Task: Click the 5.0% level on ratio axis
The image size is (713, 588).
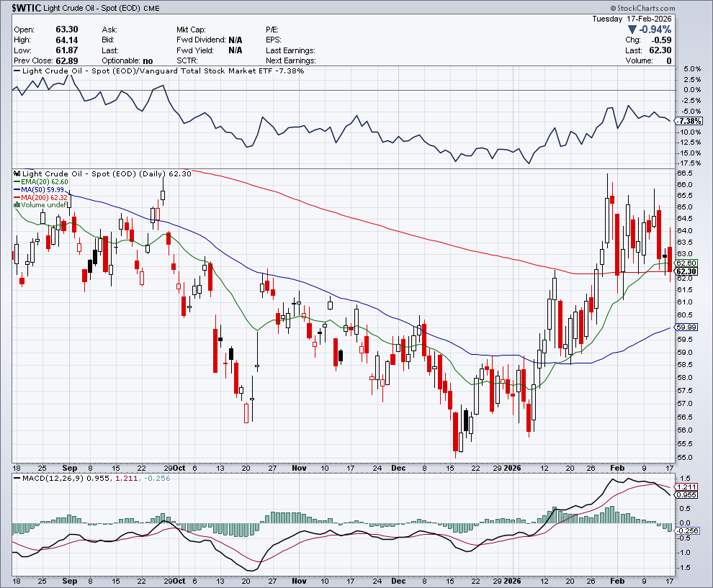Action: pos(692,69)
